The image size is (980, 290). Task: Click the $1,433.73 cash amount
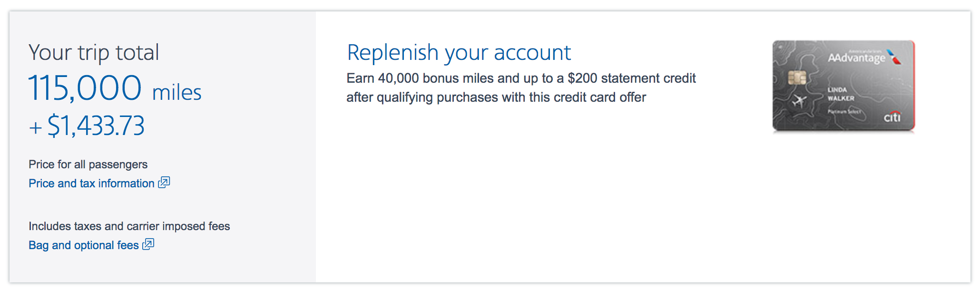tap(96, 126)
